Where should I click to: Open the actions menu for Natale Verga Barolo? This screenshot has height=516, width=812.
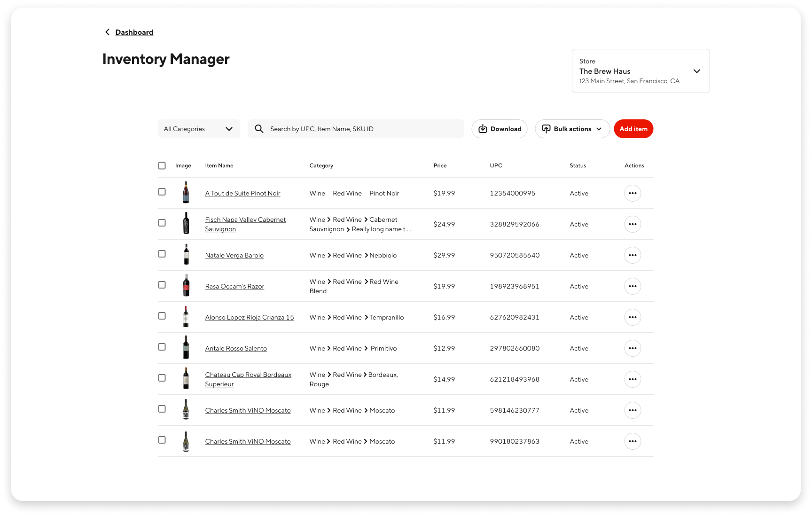632,255
